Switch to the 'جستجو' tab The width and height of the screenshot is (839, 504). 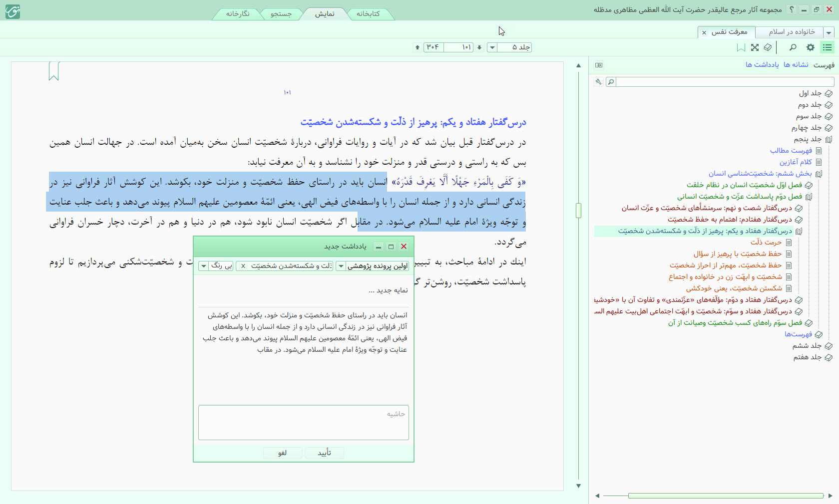(x=281, y=14)
